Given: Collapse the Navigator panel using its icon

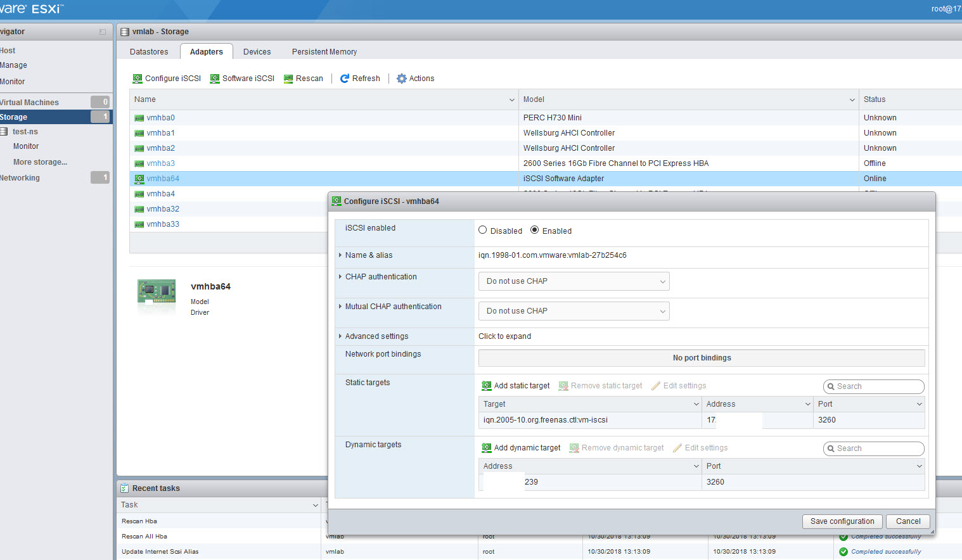Looking at the screenshot, I should pyautogui.click(x=103, y=32).
